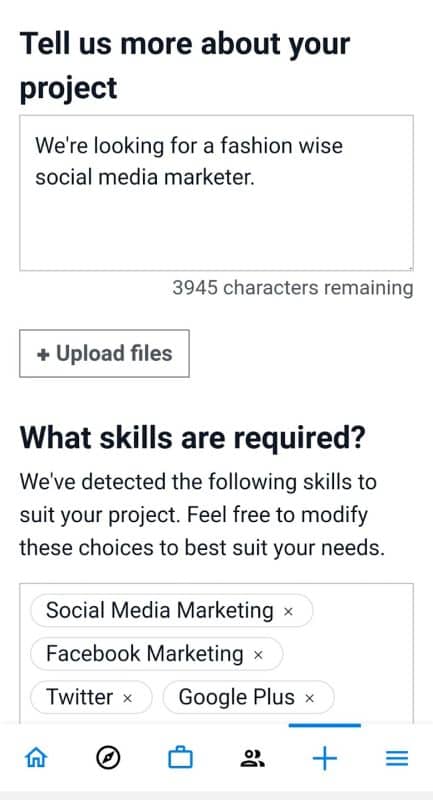Click the resize handle of the description box

[410, 267]
